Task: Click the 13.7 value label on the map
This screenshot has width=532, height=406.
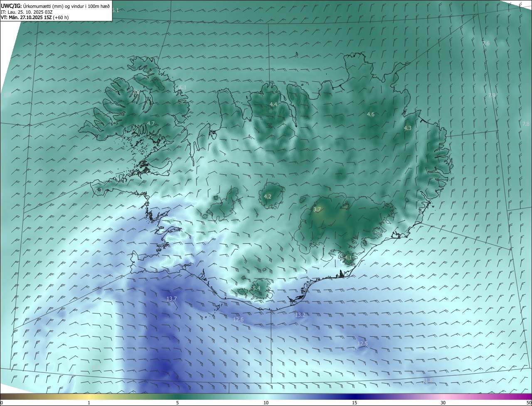Action: [x=172, y=298]
